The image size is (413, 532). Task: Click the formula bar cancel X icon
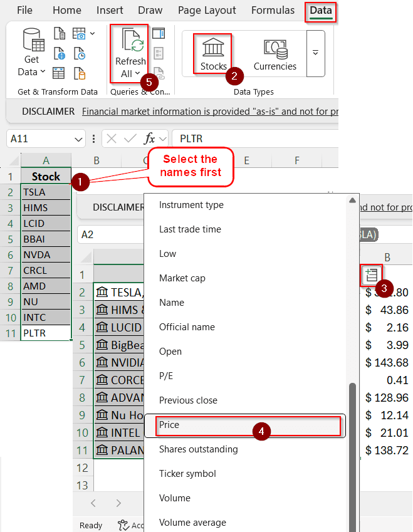tap(112, 138)
